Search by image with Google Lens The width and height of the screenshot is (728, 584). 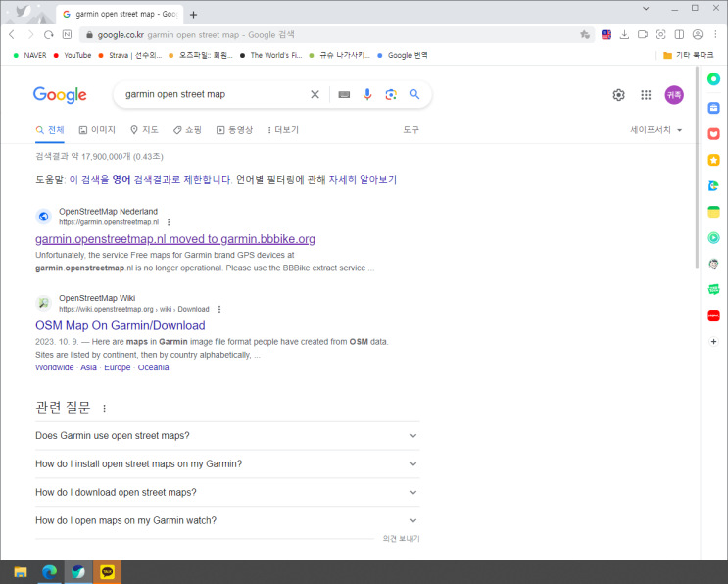click(x=391, y=95)
